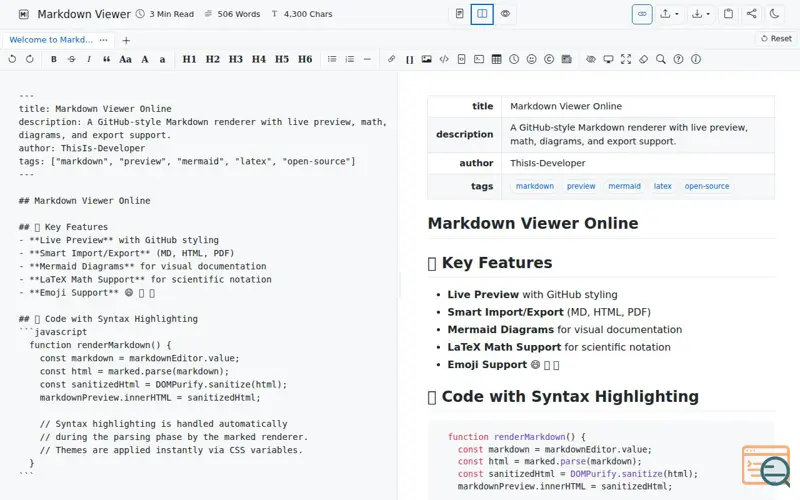Open the export download dropdown

coord(701,14)
